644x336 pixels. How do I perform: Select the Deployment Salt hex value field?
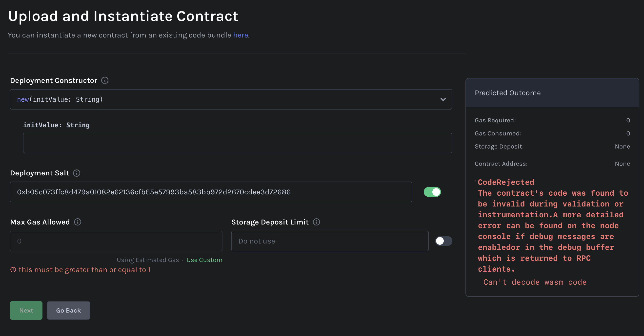(x=210, y=192)
